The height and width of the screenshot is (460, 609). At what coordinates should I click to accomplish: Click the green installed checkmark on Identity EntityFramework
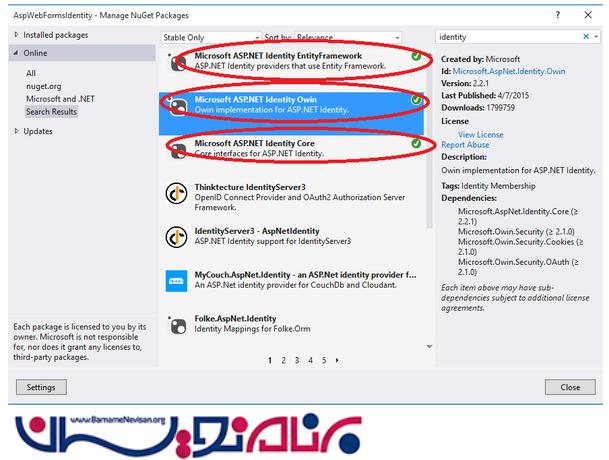[x=415, y=57]
